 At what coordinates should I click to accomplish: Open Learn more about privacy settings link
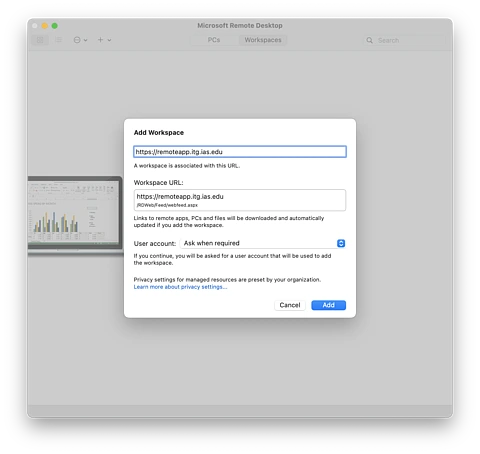pyautogui.click(x=180, y=287)
